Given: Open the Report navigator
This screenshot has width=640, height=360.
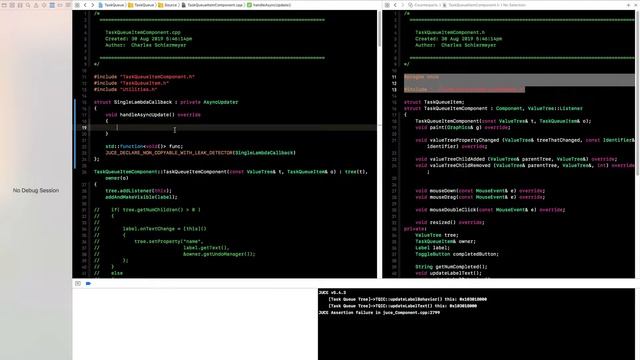Looking at the screenshot, I should click(68, 5).
